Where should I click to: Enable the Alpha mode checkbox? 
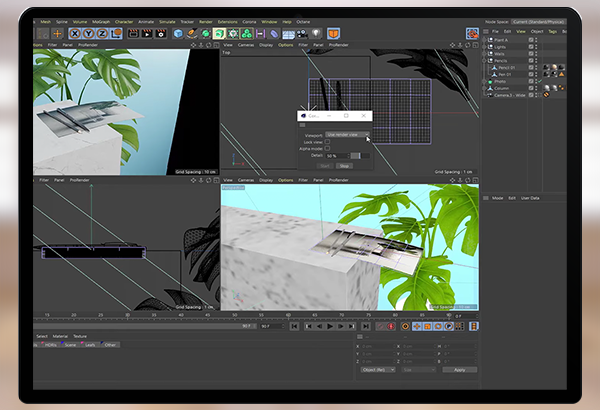327,148
